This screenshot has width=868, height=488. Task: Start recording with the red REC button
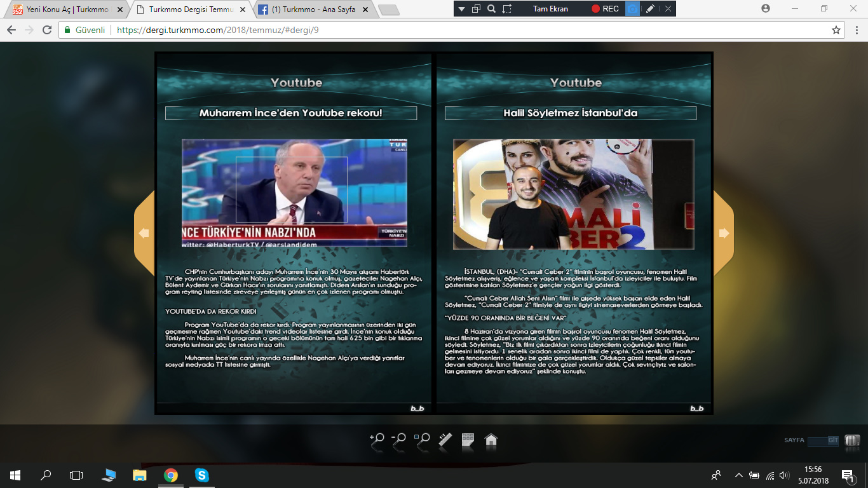pos(605,9)
